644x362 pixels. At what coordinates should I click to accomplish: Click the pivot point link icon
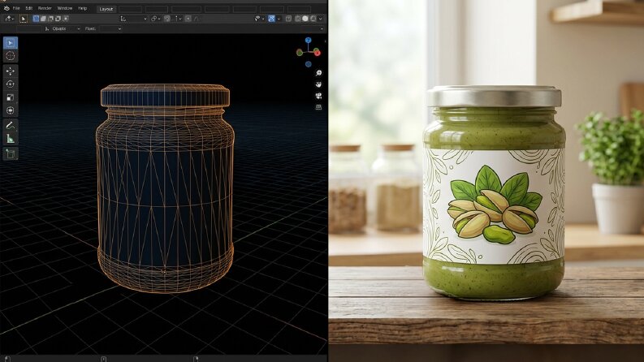(153, 19)
